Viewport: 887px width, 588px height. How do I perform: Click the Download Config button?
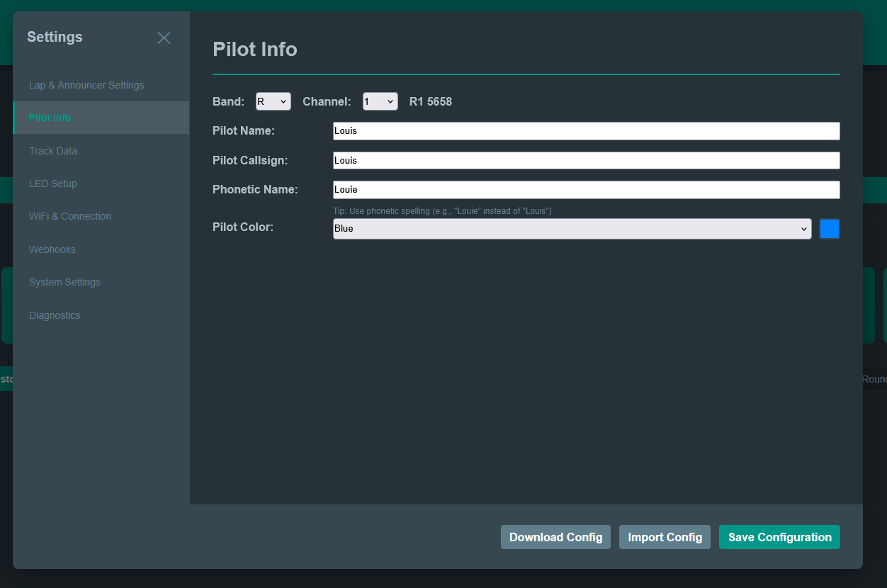555,537
